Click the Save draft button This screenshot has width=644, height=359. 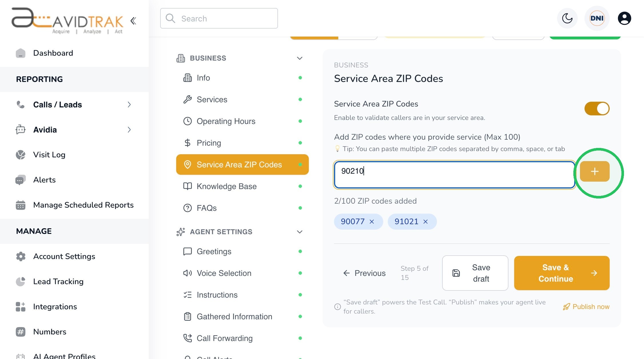pyautogui.click(x=475, y=273)
